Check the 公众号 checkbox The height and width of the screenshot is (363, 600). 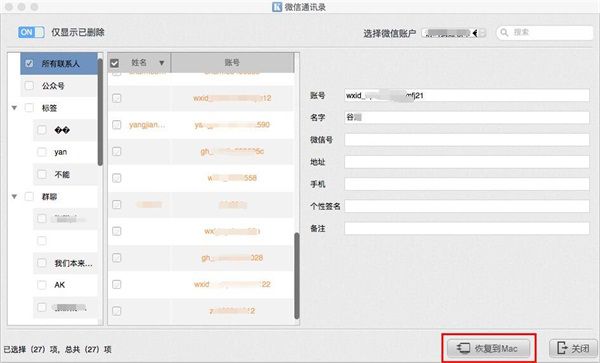pyautogui.click(x=29, y=85)
